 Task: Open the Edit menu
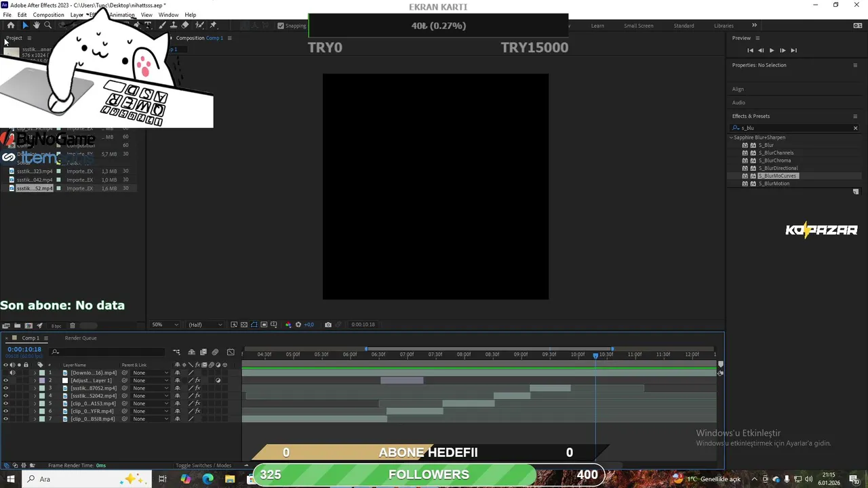pyautogui.click(x=22, y=15)
